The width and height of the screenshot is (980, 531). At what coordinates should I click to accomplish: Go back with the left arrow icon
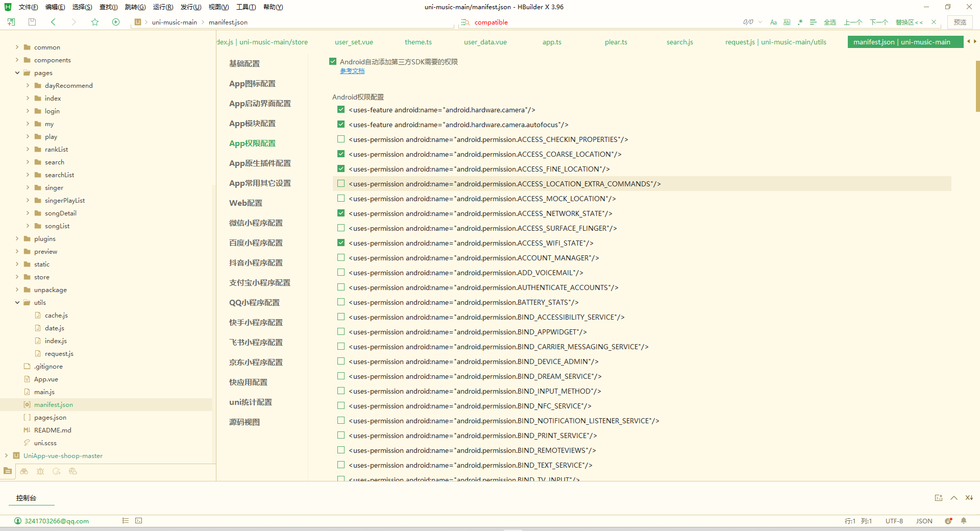(x=53, y=22)
